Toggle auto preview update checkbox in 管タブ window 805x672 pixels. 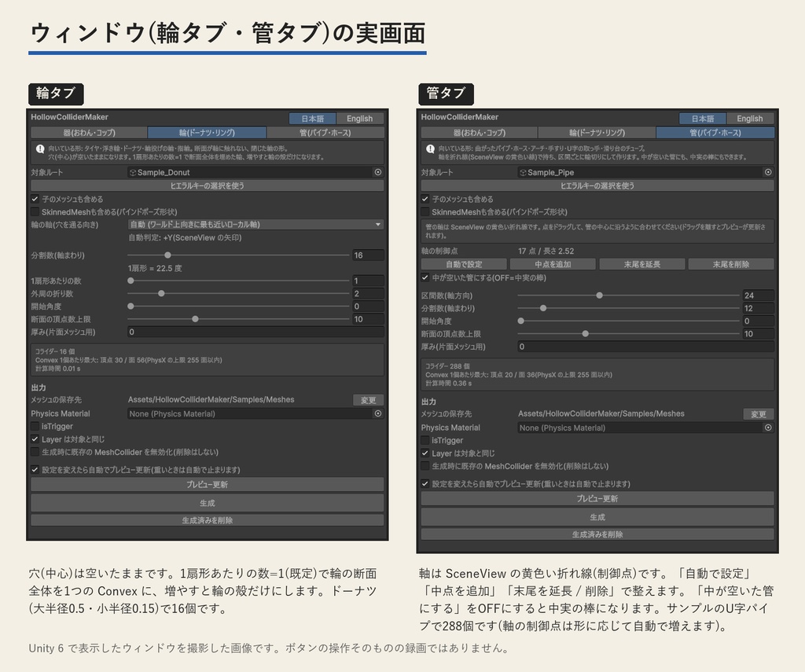pos(425,483)
